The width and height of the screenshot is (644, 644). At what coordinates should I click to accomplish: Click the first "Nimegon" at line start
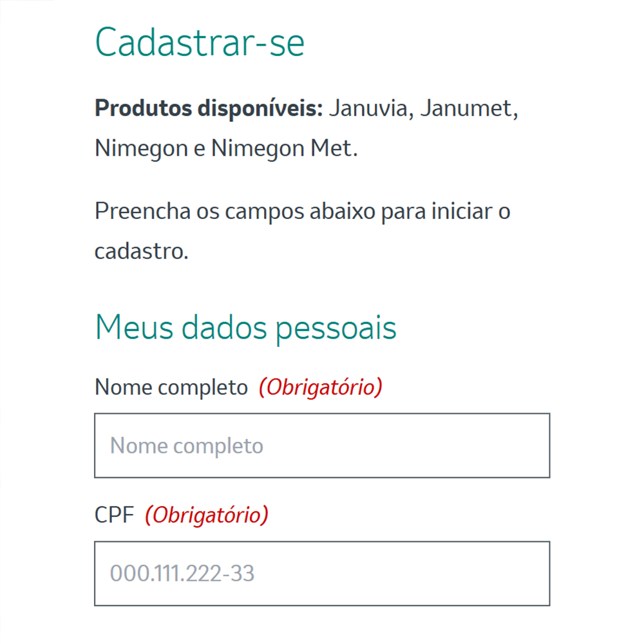tap(140, 148)
